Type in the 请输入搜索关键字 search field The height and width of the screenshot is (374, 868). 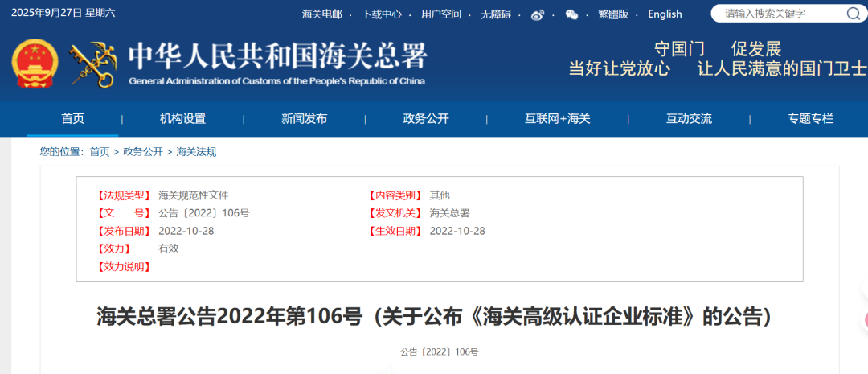tap(780, 14)
